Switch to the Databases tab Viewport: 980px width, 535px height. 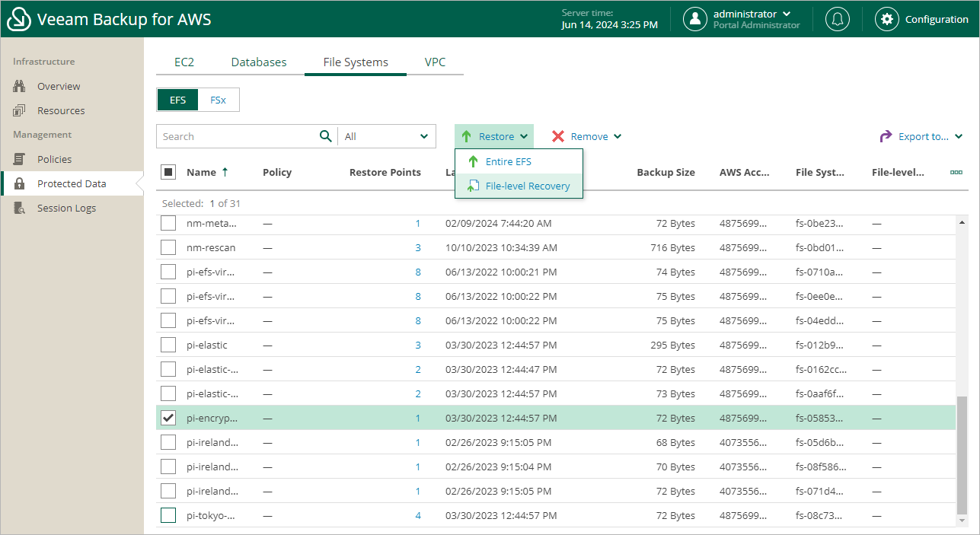(x=259, y=62)
